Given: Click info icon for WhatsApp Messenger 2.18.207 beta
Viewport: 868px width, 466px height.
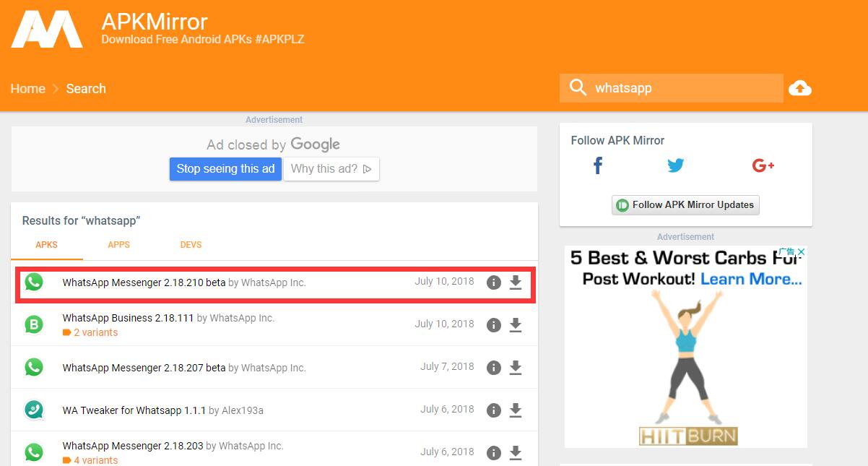Looking at the screenshot, I should [x=494, y=368].
